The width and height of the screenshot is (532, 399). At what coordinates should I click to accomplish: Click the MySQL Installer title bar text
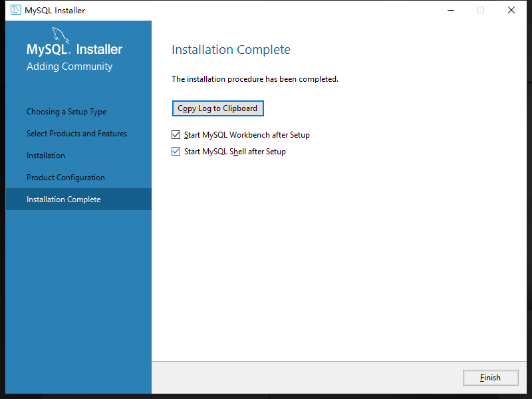tap(55, 11)
